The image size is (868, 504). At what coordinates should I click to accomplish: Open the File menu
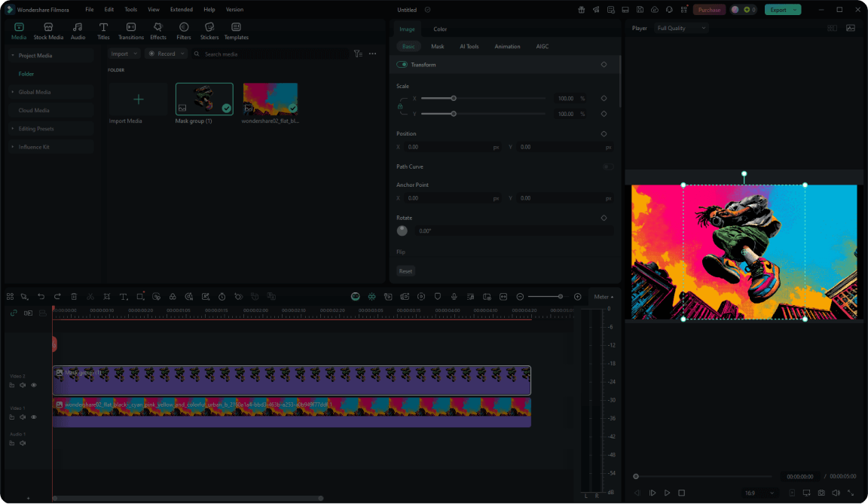pos(90,9)
